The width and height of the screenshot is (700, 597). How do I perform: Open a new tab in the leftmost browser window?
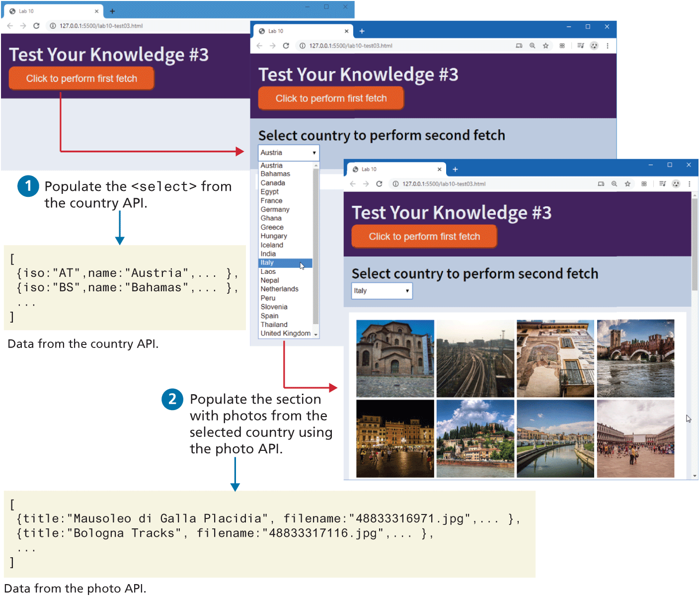112,11
